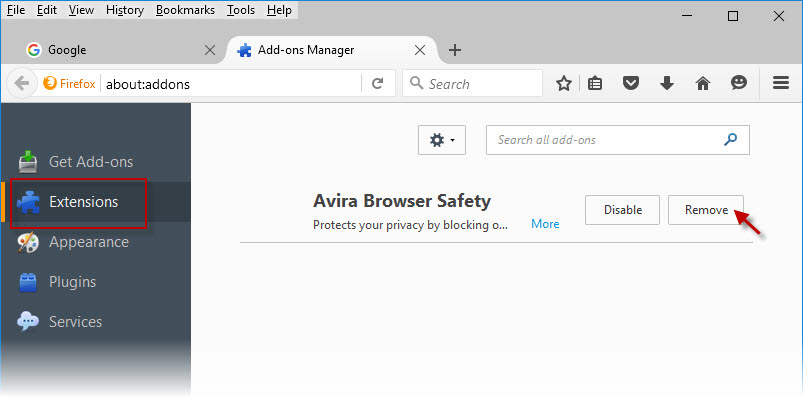The width and height of the screenshot is (803, 398).
Task: Disable Avira Browser Safety extension
Action: point(623,210)
